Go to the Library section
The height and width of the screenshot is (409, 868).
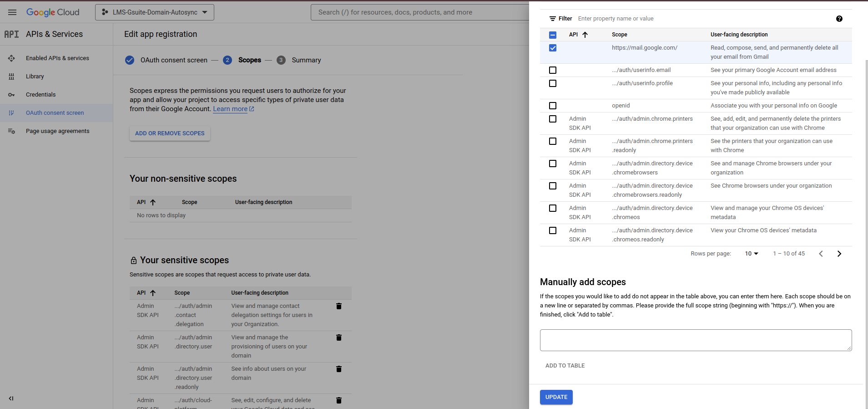(35, 77)
